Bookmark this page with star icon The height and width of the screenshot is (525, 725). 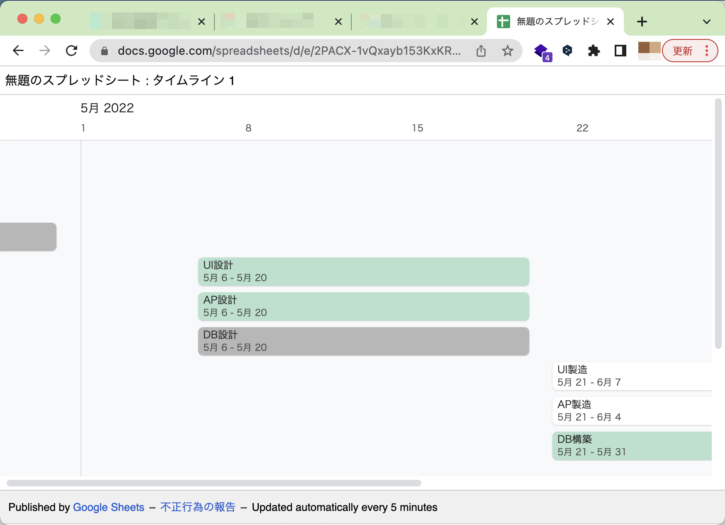(507, 50)
